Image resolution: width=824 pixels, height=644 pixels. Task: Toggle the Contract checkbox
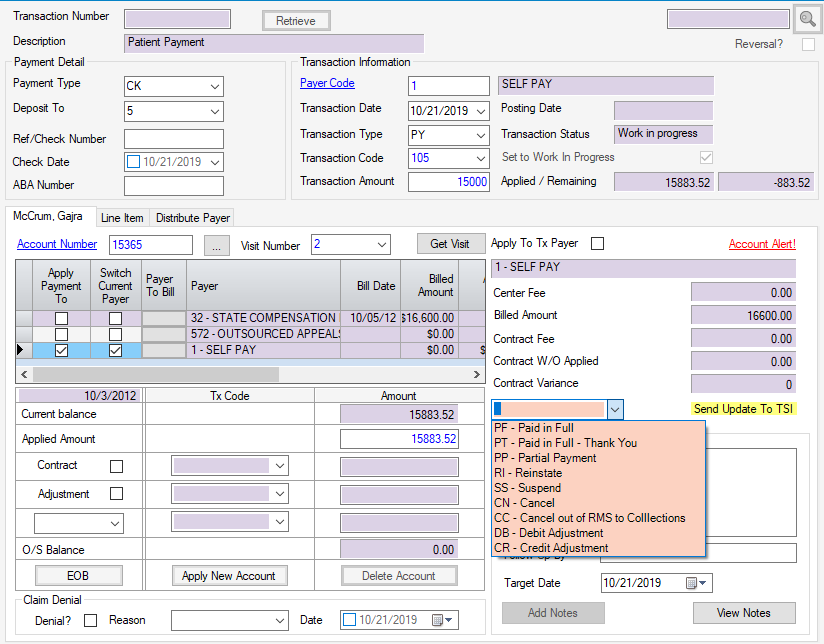tap(116, 466)
